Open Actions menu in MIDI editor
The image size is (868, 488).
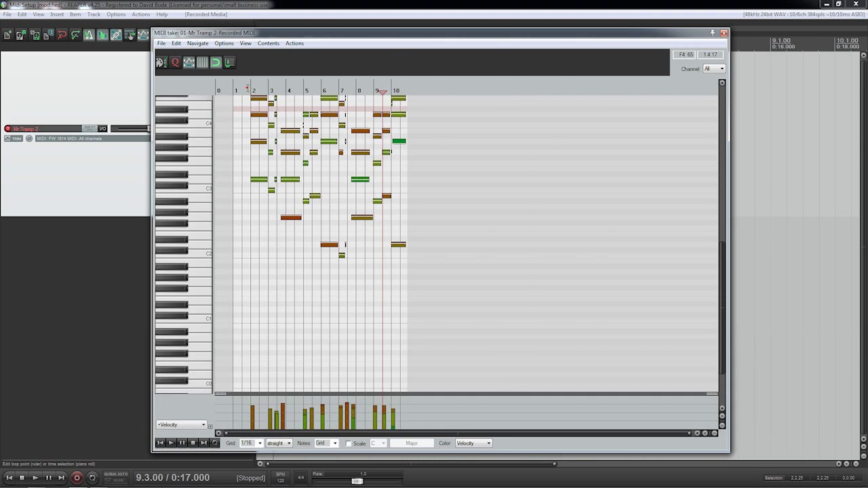point(294,43)
